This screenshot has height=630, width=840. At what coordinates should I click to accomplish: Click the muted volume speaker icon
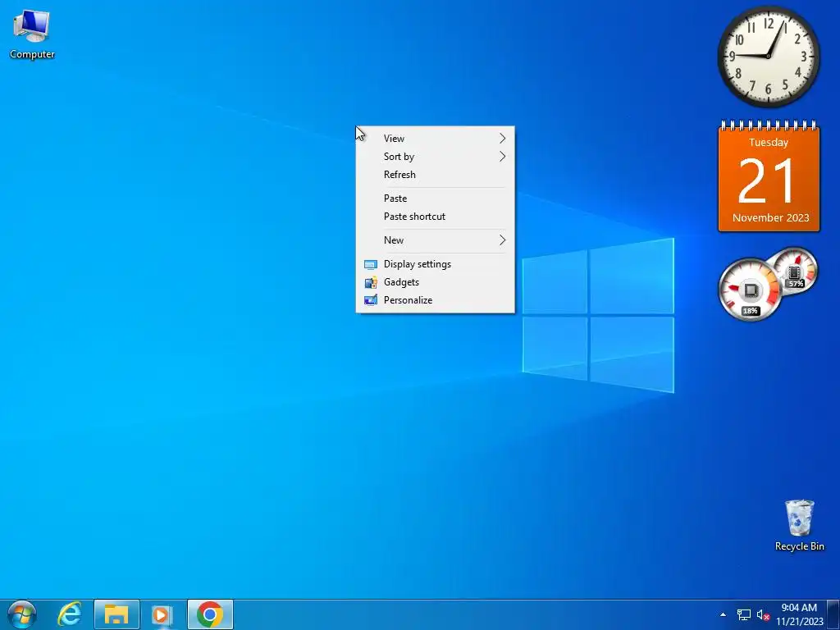click(764, 614)
